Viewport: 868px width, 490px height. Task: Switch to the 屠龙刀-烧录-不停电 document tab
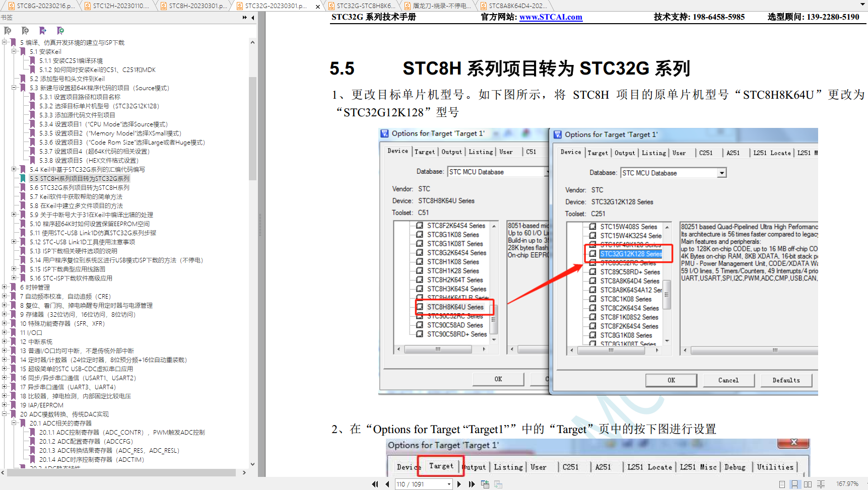(x=438, y=6)
